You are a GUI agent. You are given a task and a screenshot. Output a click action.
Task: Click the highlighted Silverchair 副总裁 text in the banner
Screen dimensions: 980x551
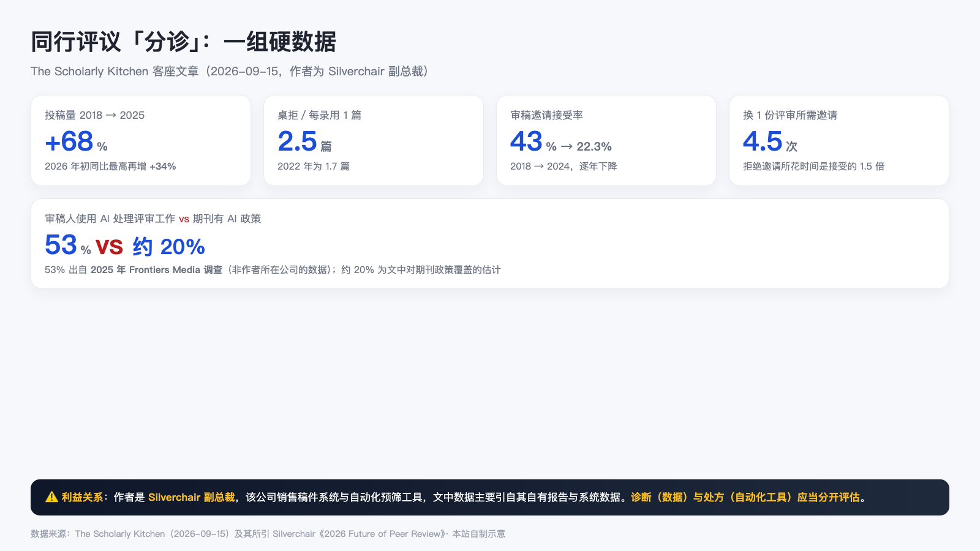192,497
